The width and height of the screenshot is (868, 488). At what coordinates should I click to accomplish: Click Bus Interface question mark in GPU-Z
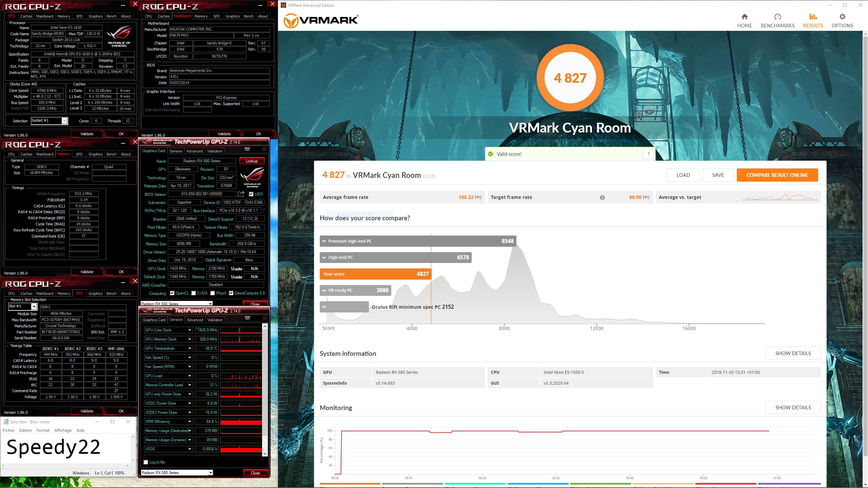pyautogui.click(x=263, y=210)
